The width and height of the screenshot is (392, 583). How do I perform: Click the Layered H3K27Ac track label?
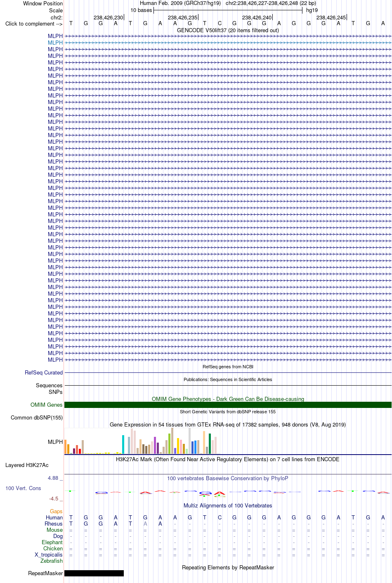click(x=27, y=465)
